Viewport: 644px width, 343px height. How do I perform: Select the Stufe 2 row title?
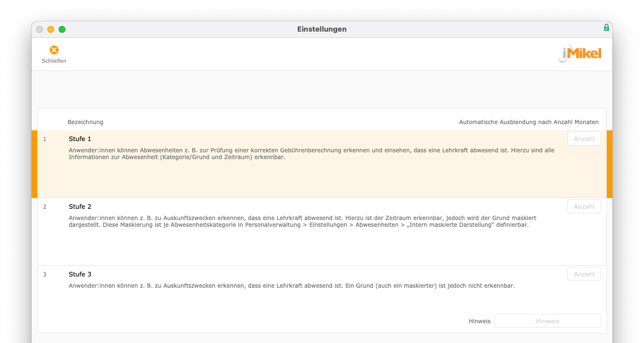[x=80, y=206]
